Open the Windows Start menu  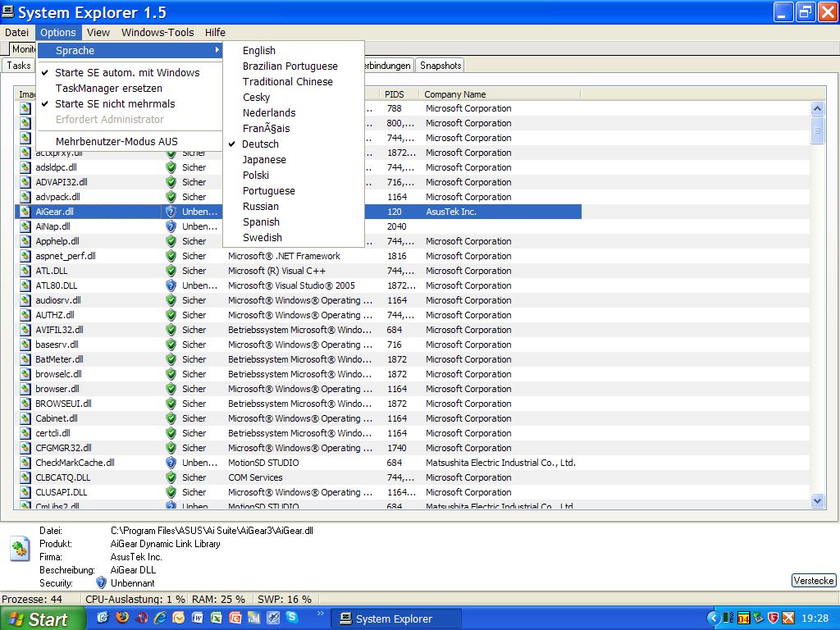(x=43, y=619)
